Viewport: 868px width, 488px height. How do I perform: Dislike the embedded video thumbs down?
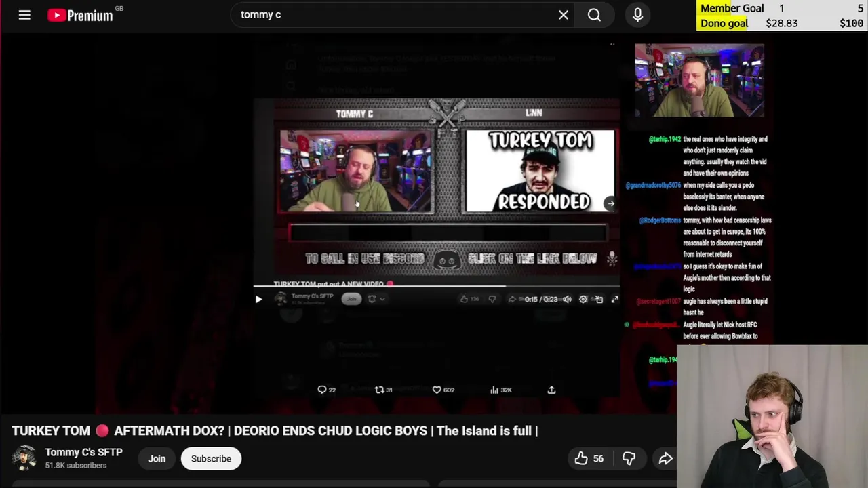click(x=492, y=299)
